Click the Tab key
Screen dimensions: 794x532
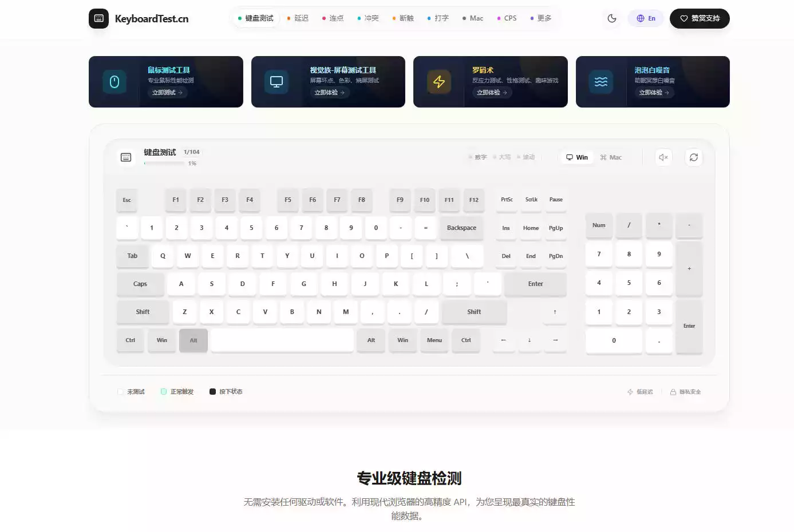(132, 256)
